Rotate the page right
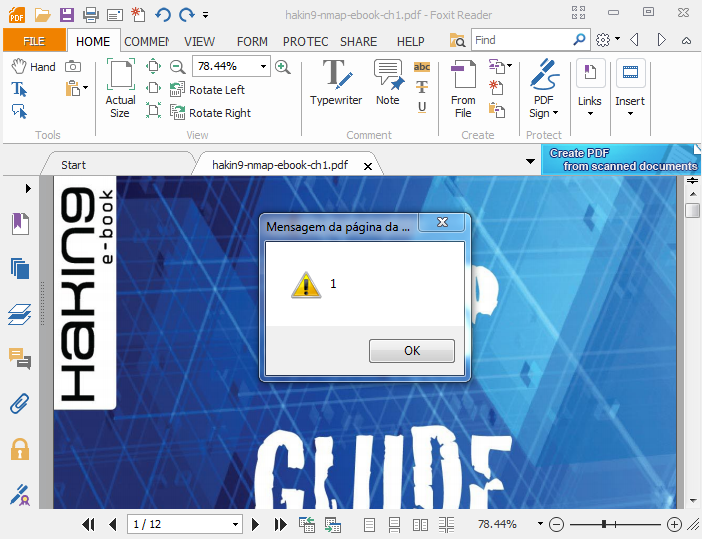702x539 pixels. coord(210,112)
